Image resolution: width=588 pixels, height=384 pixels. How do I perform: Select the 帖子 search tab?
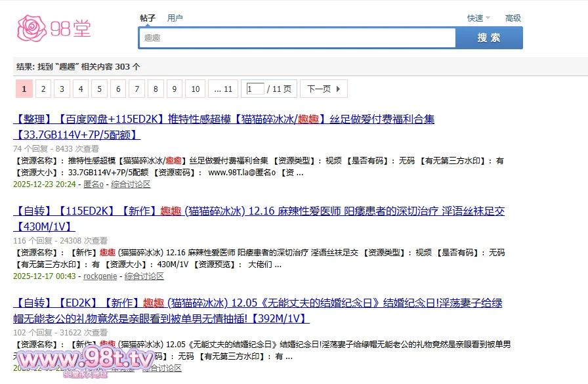click(148, 18)
